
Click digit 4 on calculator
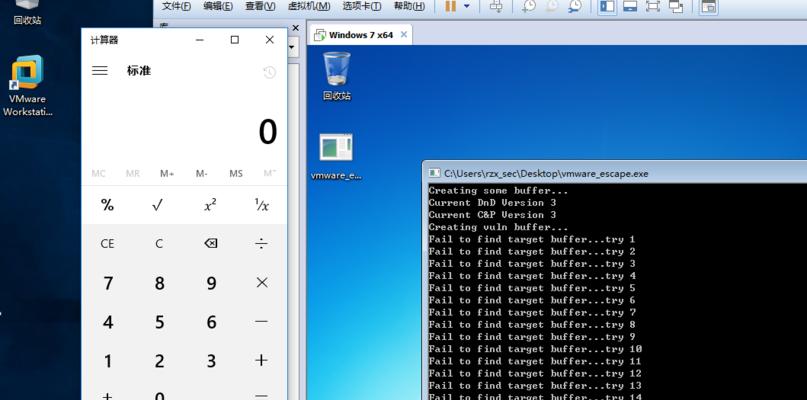[108, 322]
